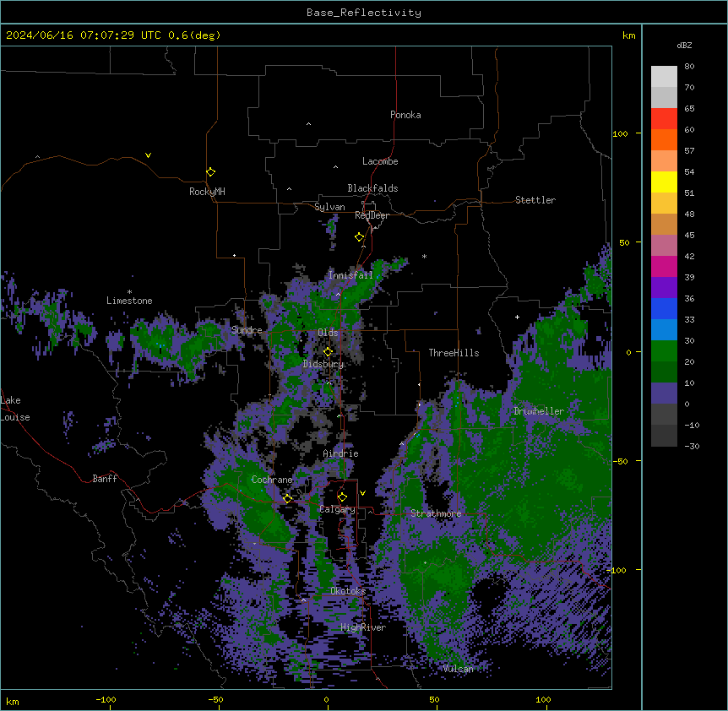Click bottom axis tick labeled -50

(215, 699)
